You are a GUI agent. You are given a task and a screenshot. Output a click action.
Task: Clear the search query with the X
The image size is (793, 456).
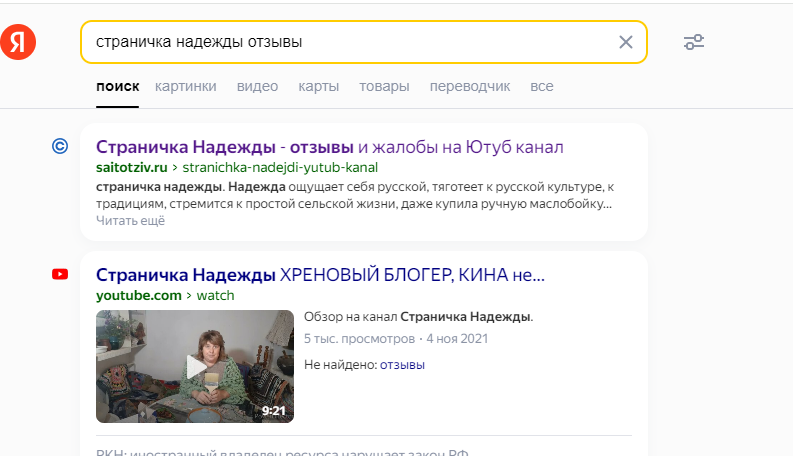626,42
